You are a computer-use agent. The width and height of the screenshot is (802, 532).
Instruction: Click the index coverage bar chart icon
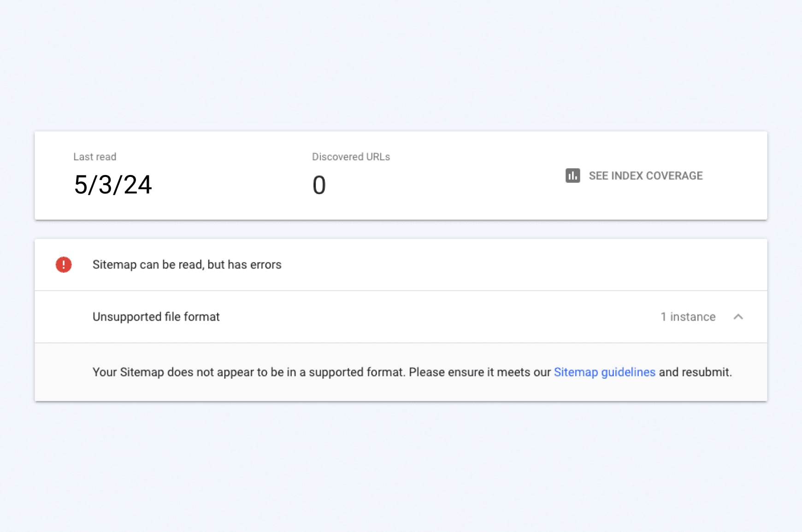[x=572, y=175]
